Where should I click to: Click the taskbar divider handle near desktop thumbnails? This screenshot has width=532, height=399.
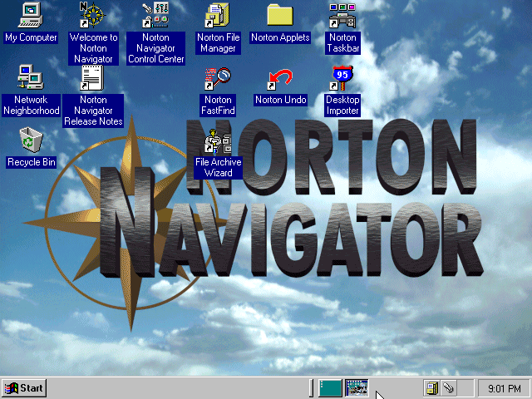point(311,388)
